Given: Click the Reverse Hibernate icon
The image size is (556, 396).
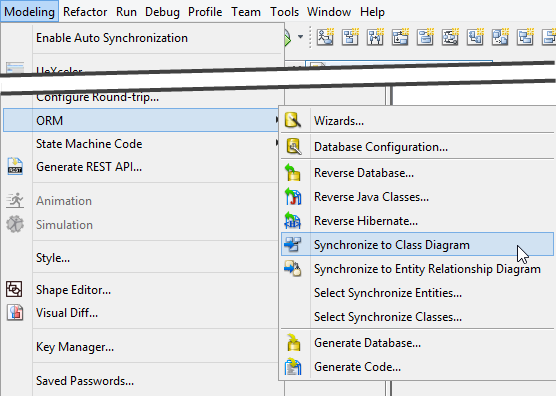Looking at the screenshot, I should [x=293, y=221].
